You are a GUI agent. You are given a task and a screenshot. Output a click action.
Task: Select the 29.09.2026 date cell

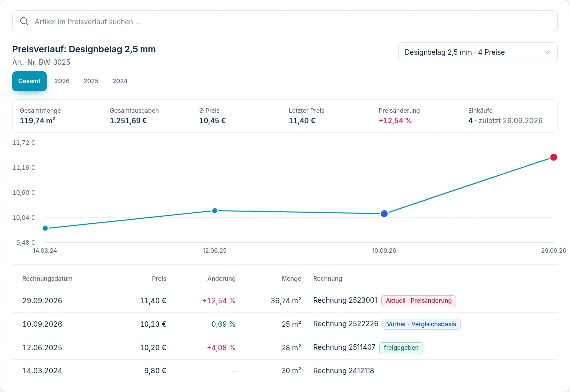tap(42, 301)
